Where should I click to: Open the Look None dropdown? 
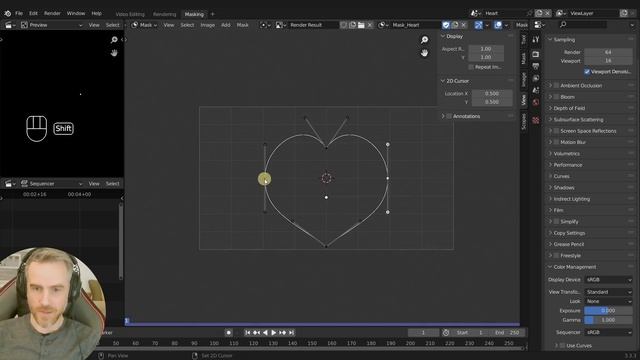pyautogui.click(x=609, y=301)
